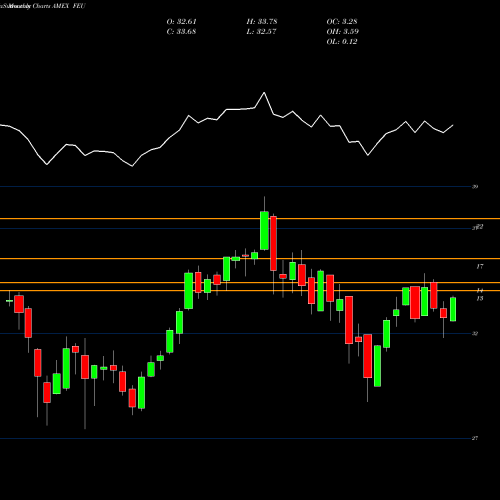Click the OL: 0.12 value

coord(342,42)
